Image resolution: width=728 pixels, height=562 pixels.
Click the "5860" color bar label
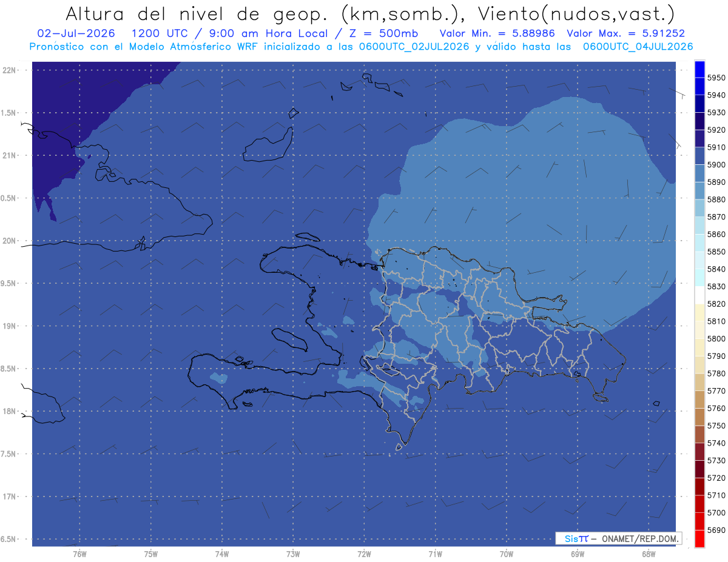pos(716,234)
